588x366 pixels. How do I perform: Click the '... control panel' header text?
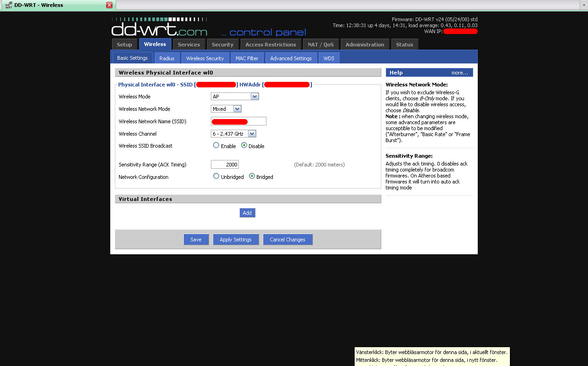263,32
